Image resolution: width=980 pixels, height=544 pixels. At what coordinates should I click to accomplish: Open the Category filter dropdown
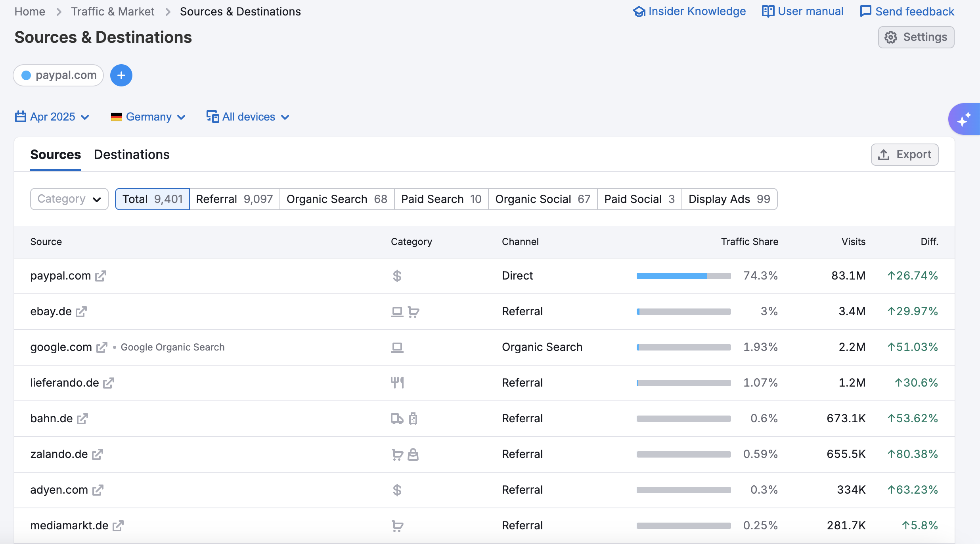tap(69, 199)
